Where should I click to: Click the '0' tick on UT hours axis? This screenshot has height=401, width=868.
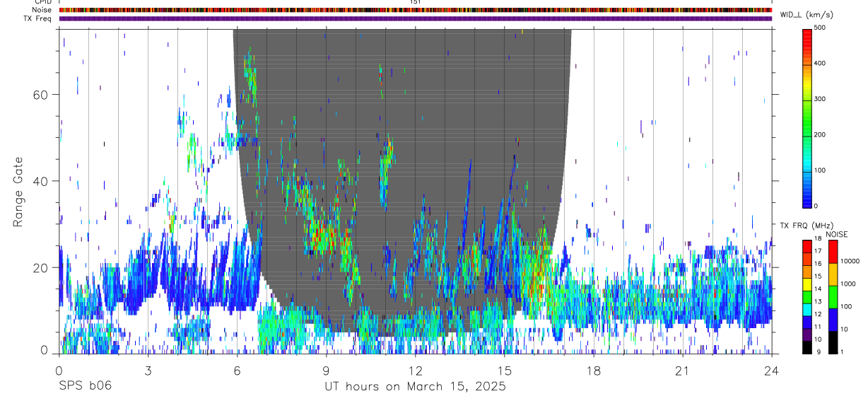click(x=59, y=370)
